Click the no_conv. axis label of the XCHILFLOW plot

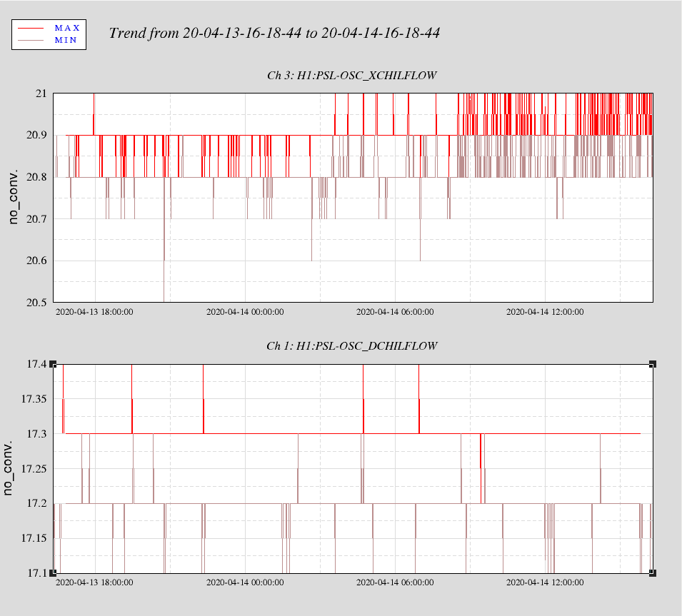(14, 196)
